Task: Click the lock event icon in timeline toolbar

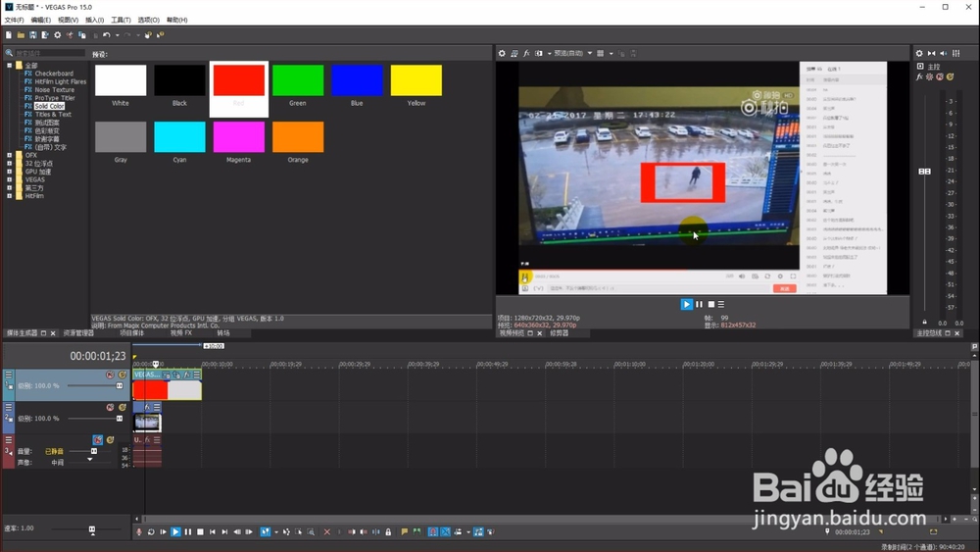Action: tap(388, 532)
